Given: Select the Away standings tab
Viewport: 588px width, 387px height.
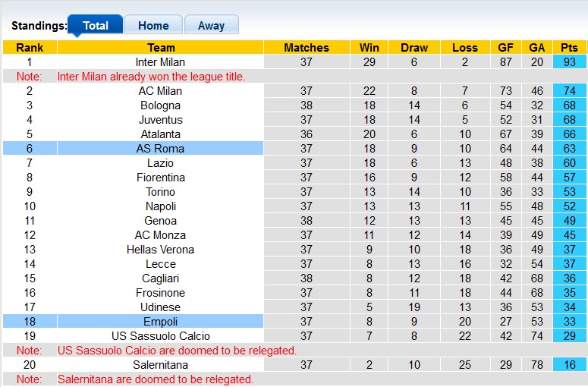Looking at the screenshot, I should pos(211,25).
